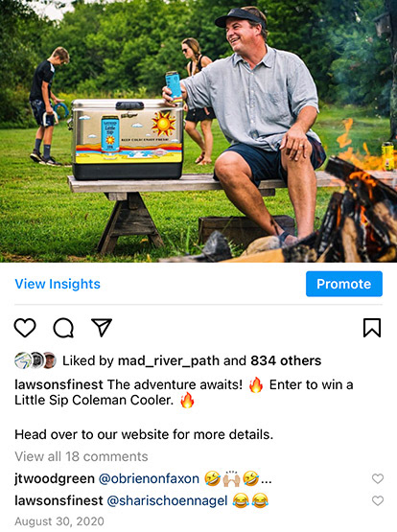Viewport: 397px width, 532px height.
Task: Show the 834 others likes list
Action: (286, 360)
